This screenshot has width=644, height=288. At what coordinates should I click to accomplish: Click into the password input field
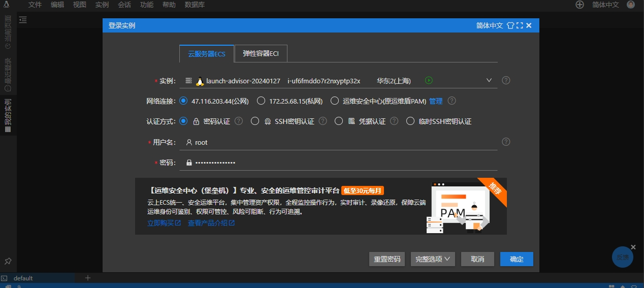click(x=340, y=163)
